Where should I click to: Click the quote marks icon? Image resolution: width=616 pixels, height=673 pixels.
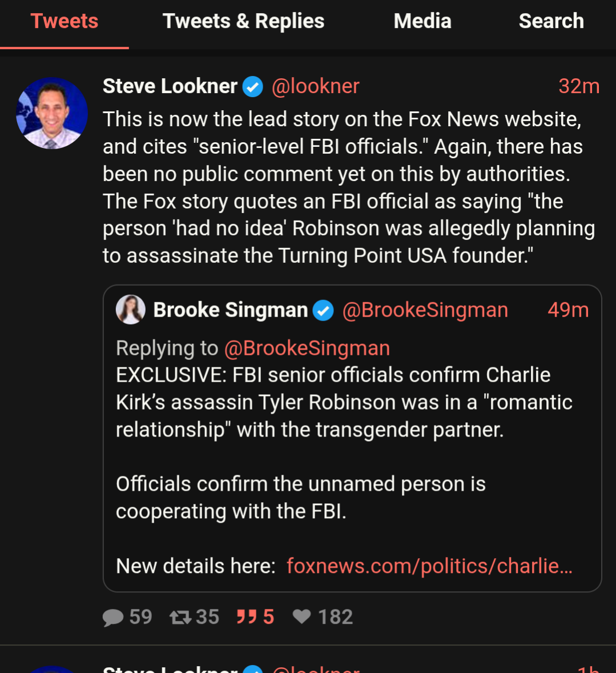click(247, 617)
